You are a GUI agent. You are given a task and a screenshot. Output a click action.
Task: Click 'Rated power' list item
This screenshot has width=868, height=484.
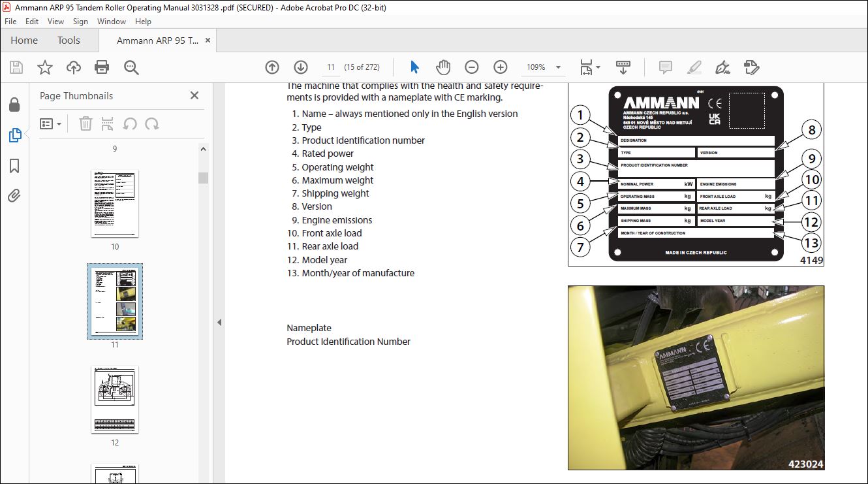tap(328, 153)
